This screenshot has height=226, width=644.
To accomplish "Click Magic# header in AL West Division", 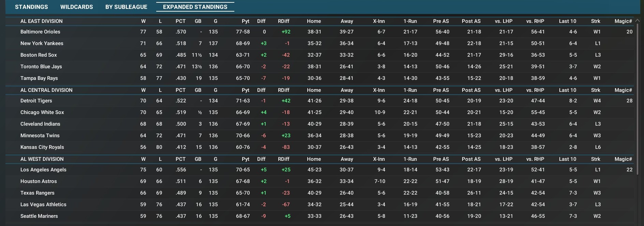I will (623, 159).
